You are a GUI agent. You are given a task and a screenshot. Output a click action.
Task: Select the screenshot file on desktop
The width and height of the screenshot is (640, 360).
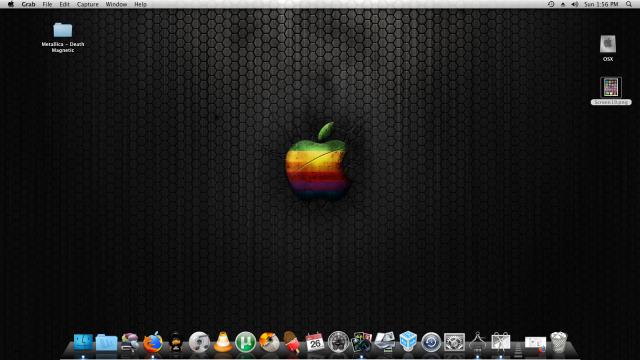click(x=611, y=91)
